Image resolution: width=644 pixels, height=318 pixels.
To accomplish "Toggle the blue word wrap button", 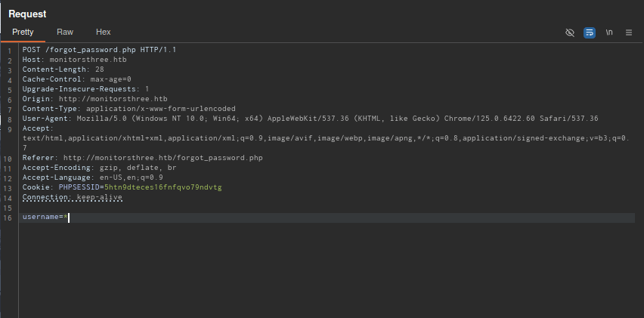I will click(x=590, y=32).
